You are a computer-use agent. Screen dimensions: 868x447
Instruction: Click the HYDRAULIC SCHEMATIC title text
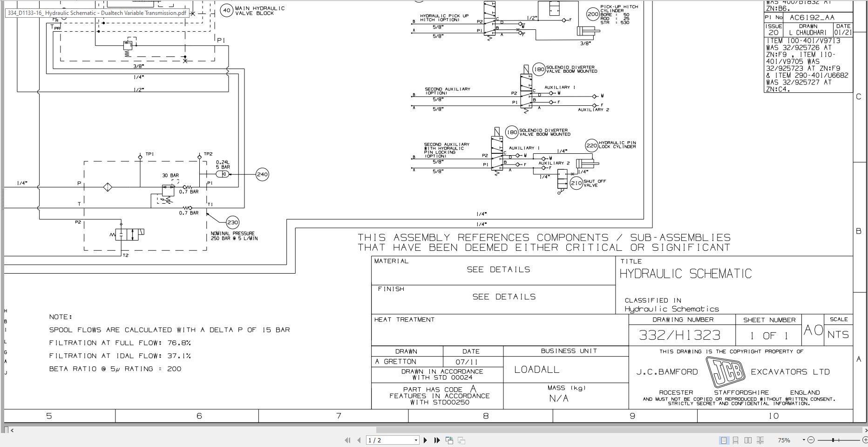685,274
